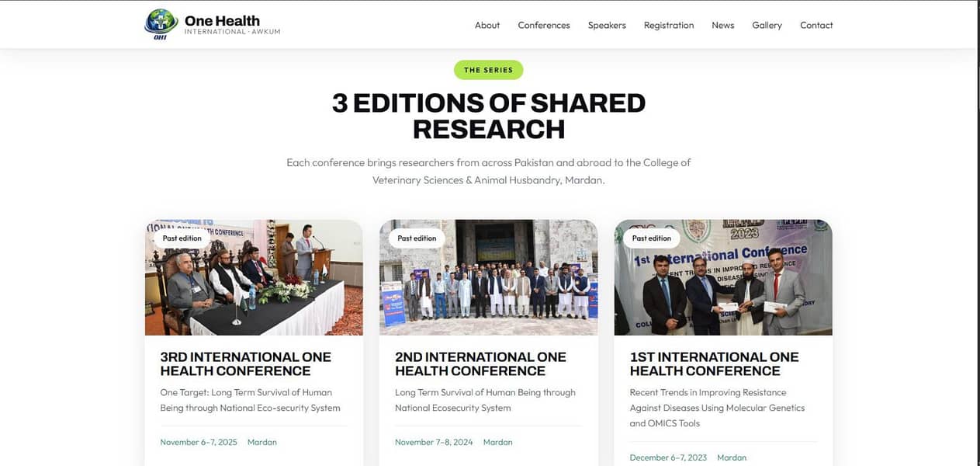980x466 pixels.
Task: Open the Contact page
Action: coord(816,25)
